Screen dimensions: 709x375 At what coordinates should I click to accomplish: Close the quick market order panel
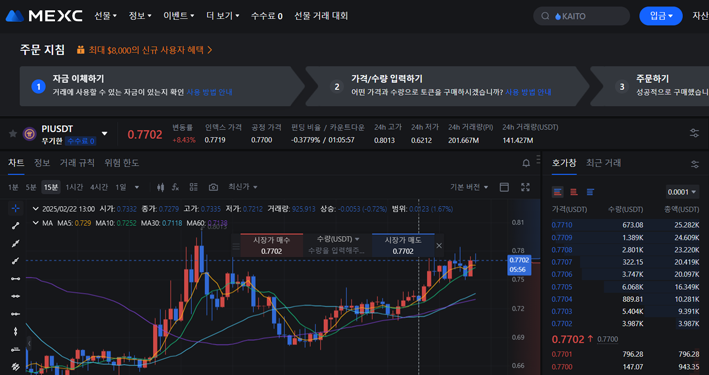(439, 246)
